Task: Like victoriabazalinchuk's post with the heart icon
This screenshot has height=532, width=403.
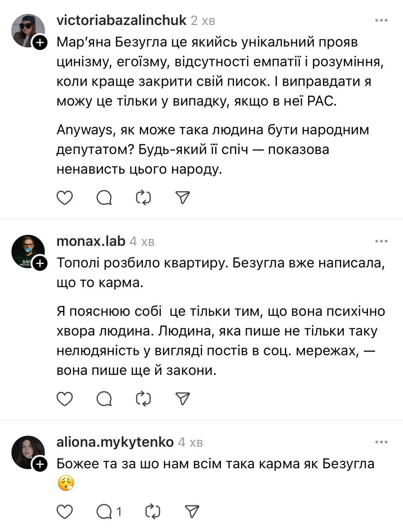Action: click(x=65, y=198)
